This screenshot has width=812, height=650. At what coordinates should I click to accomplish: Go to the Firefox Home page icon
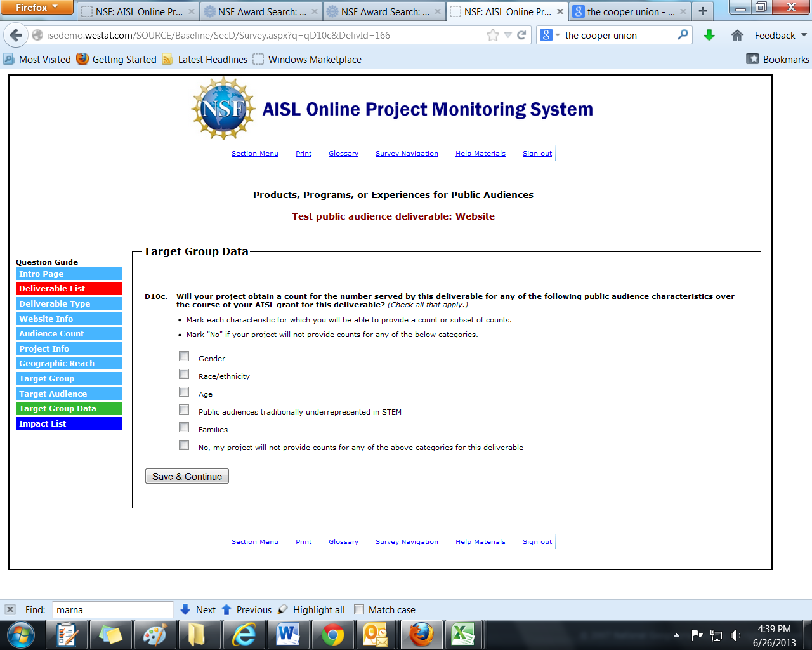point(737,36)
